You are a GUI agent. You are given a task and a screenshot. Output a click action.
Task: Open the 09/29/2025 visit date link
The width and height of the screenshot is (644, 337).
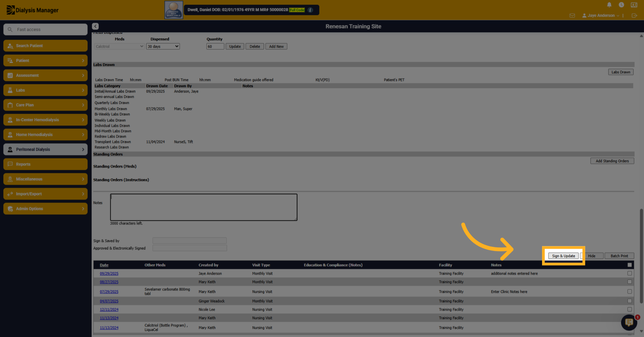tap(109, 273)
